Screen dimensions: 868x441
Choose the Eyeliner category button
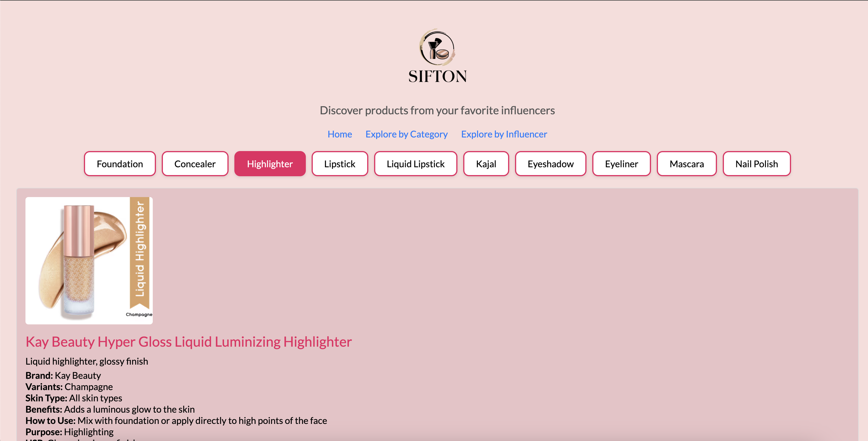pyautogui.click(x=621, y=164)
